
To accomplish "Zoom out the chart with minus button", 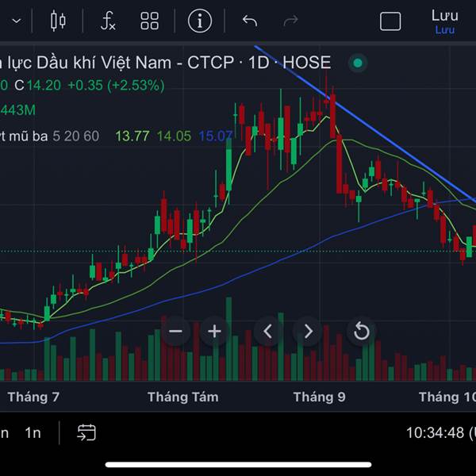I will click(175, 331).
